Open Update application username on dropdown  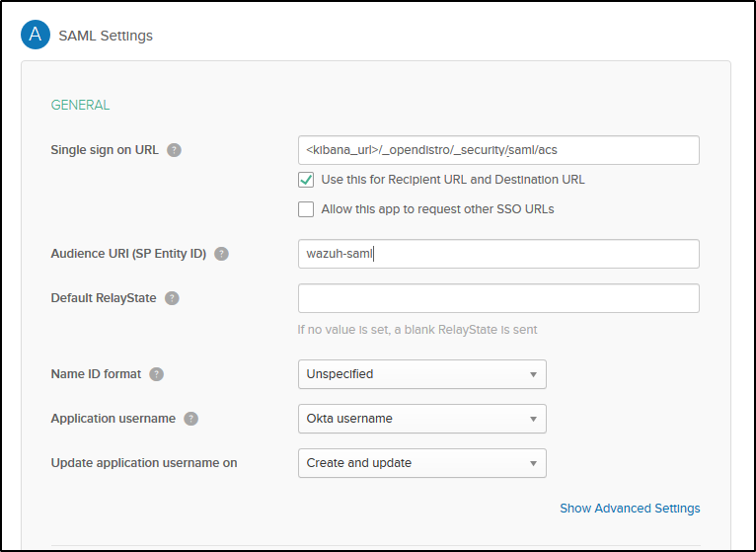[421, 463]
